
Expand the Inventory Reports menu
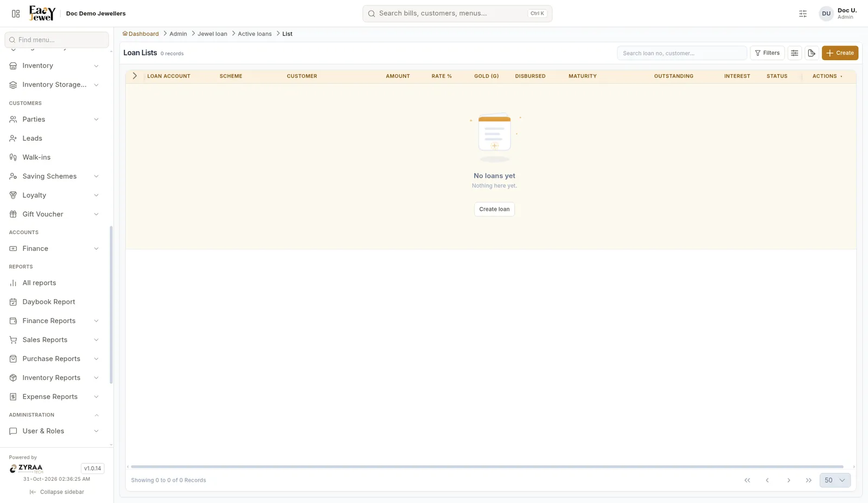pos(54,378)
